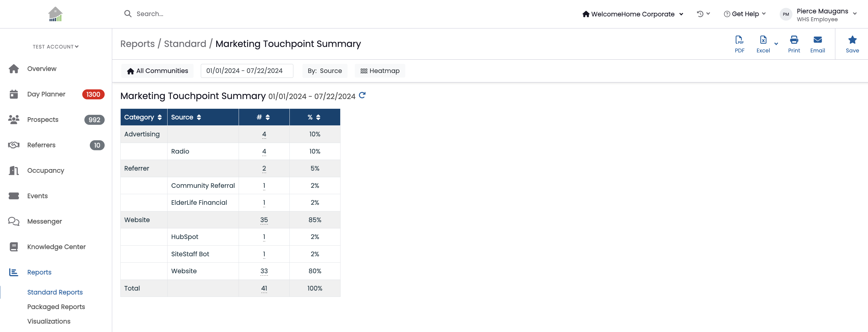Click the WelcomeHome logo
The height and width of the screenshot is (332, 868).
click(x=56, y=14)
